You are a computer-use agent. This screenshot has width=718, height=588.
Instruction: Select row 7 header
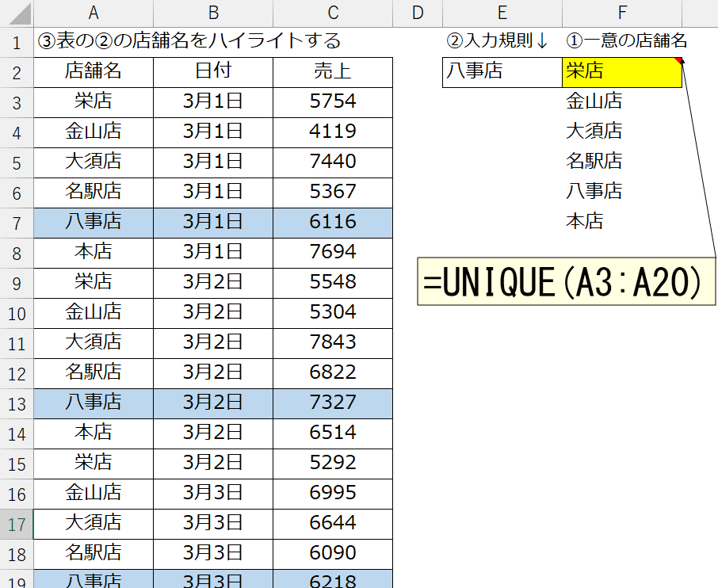(17, 223)
